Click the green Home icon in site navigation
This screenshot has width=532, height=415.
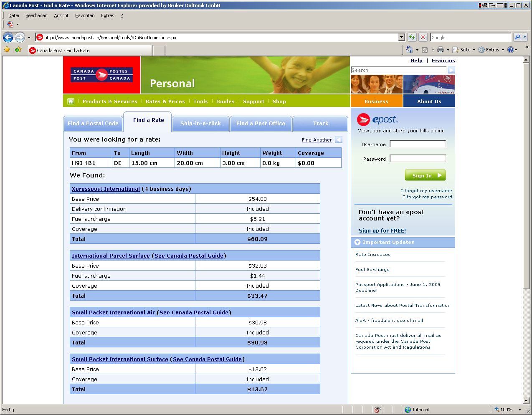71,101
